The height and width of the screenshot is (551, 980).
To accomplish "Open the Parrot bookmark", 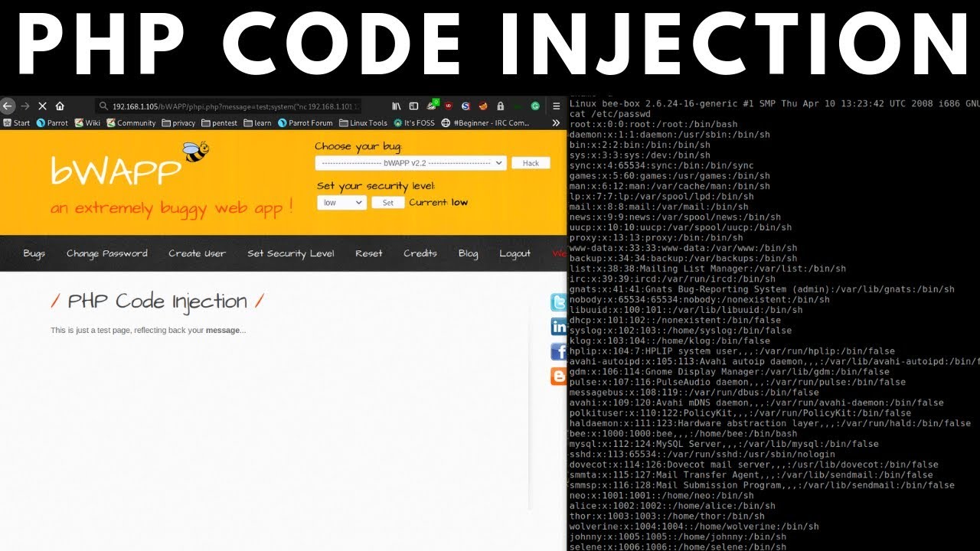I will (x=52, y=122).
